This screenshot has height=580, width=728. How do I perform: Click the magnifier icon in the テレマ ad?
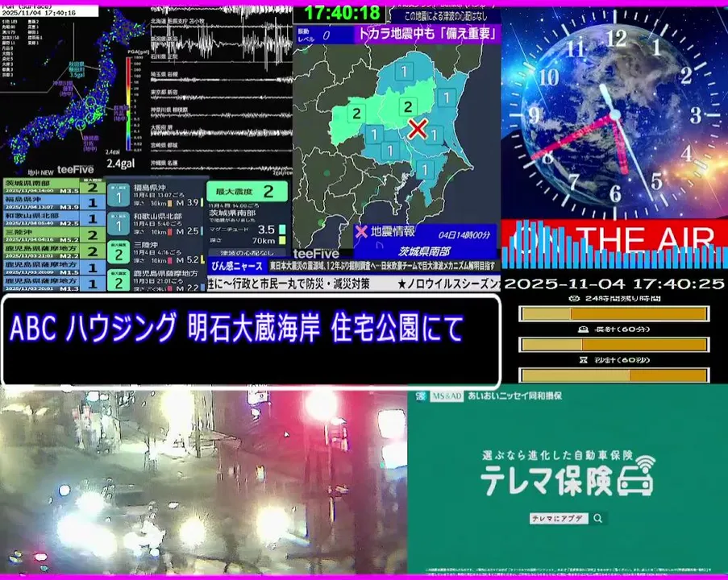tap(598, 518)
